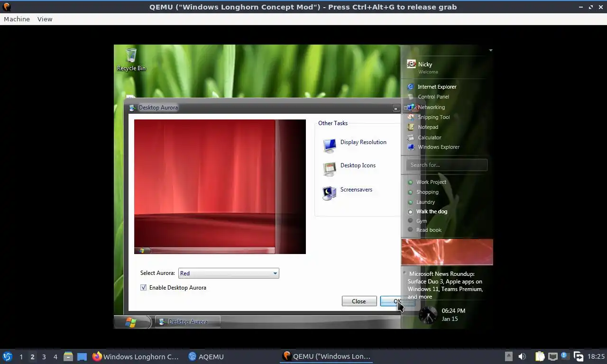Open Networking from the sidebar
This screenshot has height=364, width=607.
(431, 107)
